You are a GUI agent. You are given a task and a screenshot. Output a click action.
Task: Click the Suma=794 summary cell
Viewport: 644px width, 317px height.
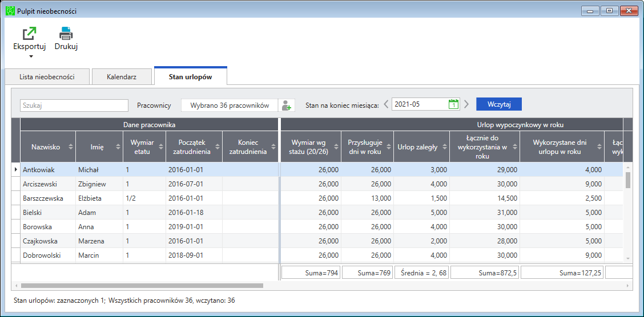(311, 273)
